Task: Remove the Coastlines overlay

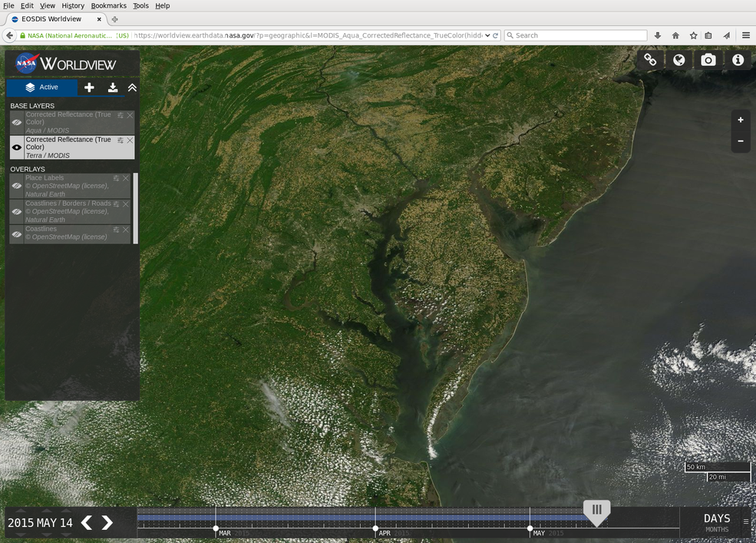Action: [125, 229]
